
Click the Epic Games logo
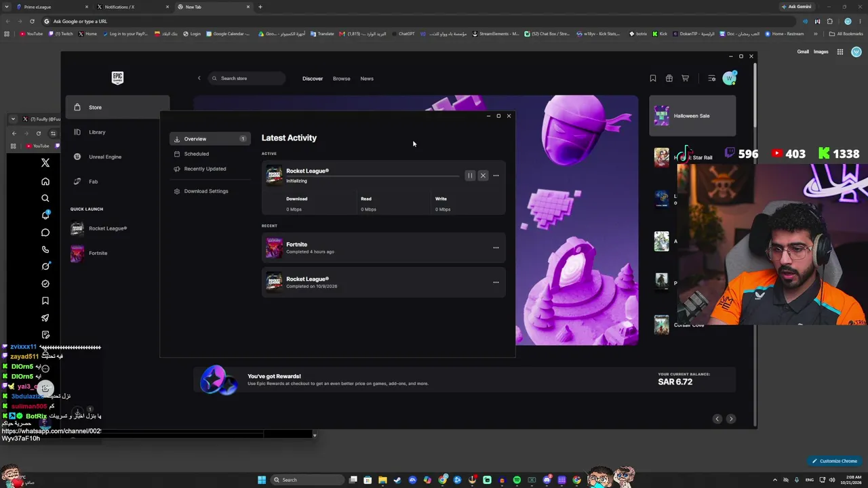[x=117, y=78]
